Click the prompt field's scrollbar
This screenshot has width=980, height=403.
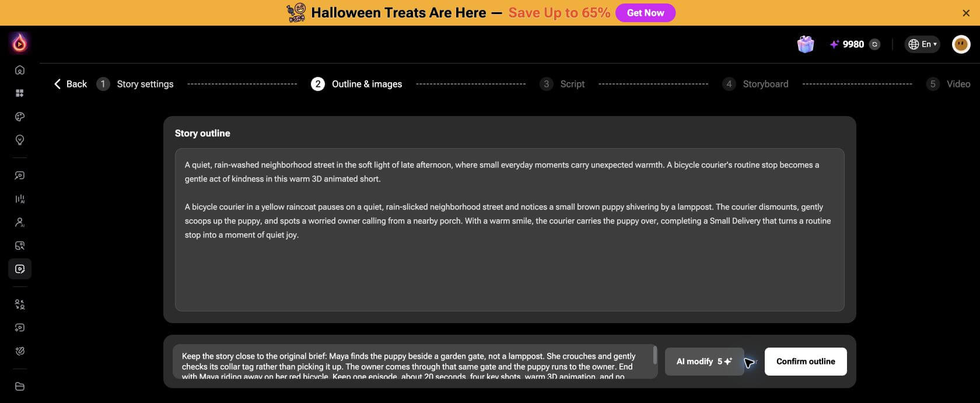point(655,355)
